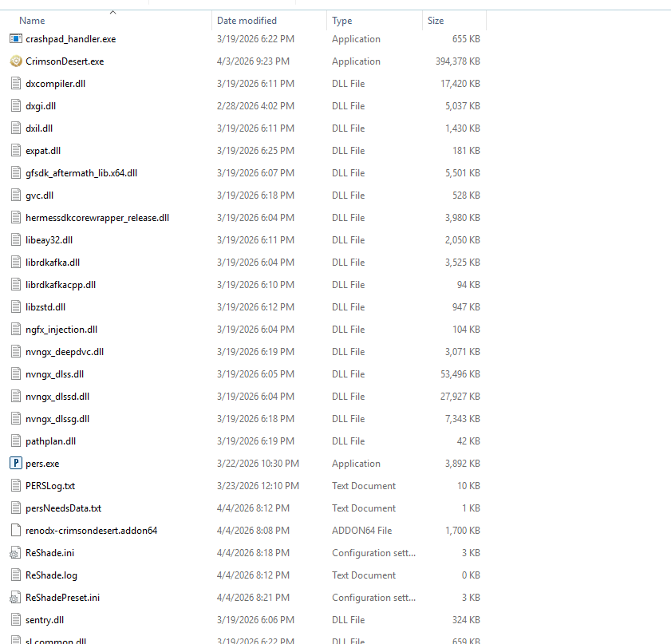The width and height of the screenshot is (671, 644).
Task: Select the file name ReShadePreset.ini
Action: (62, 598)
